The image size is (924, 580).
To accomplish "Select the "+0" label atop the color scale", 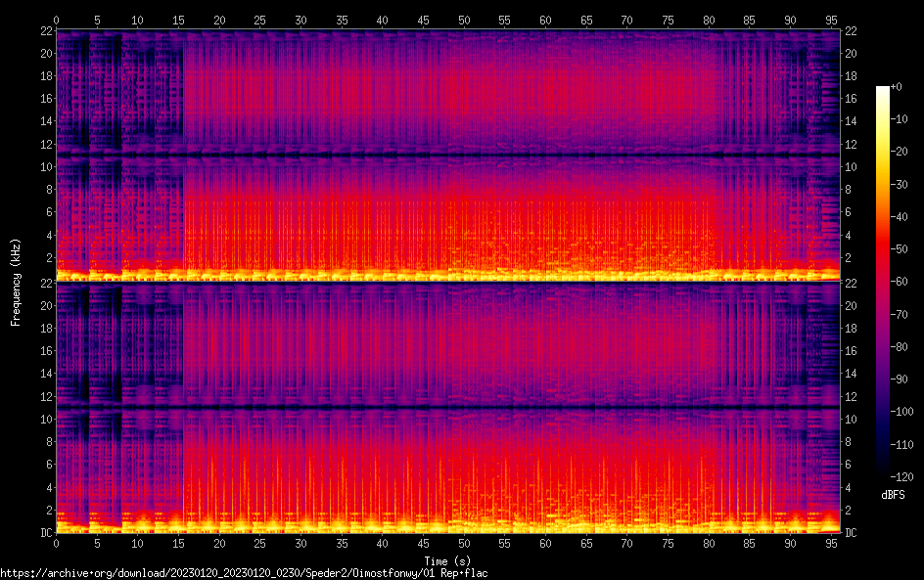I will [898, 88].
